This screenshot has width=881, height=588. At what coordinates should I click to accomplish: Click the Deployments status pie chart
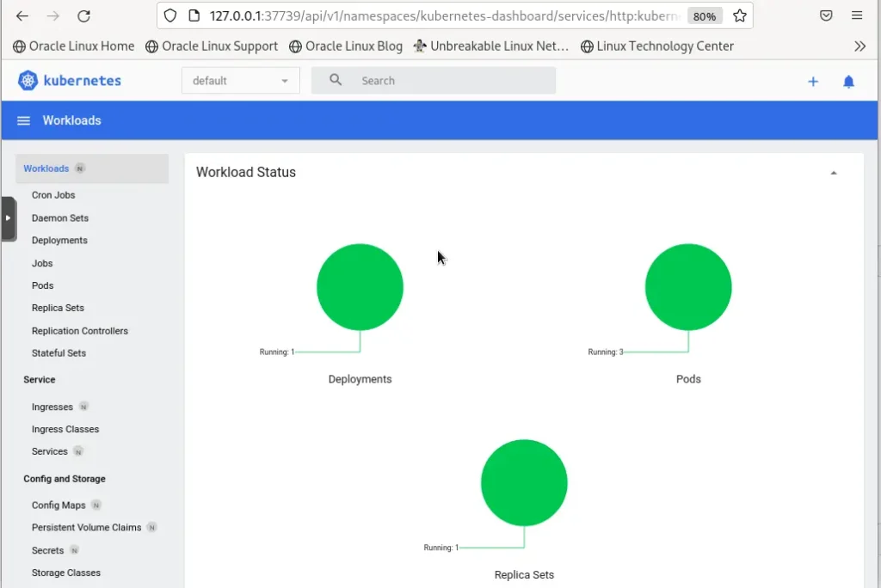click(x=360, y=286)
